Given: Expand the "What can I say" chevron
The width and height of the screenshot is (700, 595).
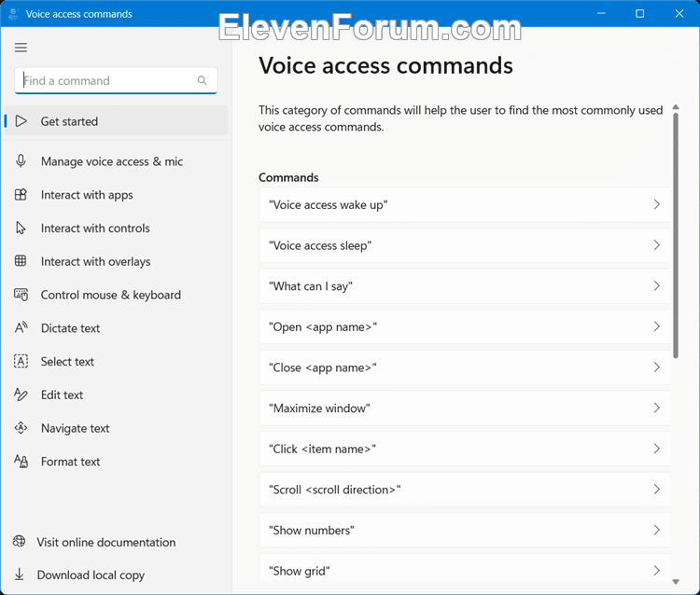Looking at the screenshot, I should 656,285.
